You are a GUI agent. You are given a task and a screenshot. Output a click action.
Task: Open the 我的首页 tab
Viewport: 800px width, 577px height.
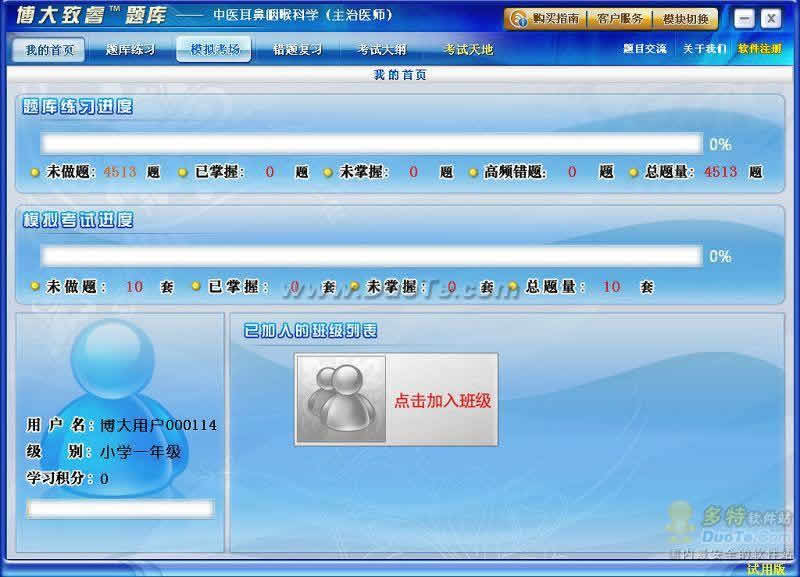coord(49,49)
